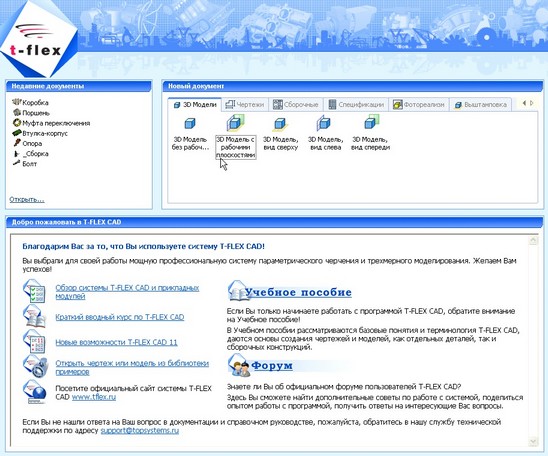Switch to the Спецификации tab
The height and width of the screenshot is (456, 548).
pyautogui.click(x=356, y=104)
